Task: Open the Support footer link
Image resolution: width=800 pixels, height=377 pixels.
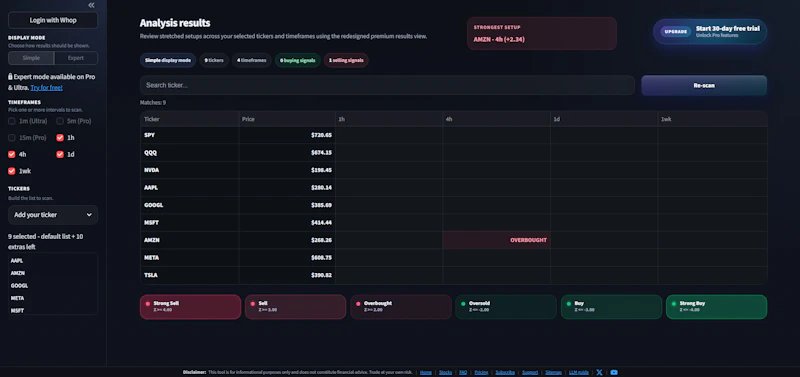Action: tap(530, 372)
